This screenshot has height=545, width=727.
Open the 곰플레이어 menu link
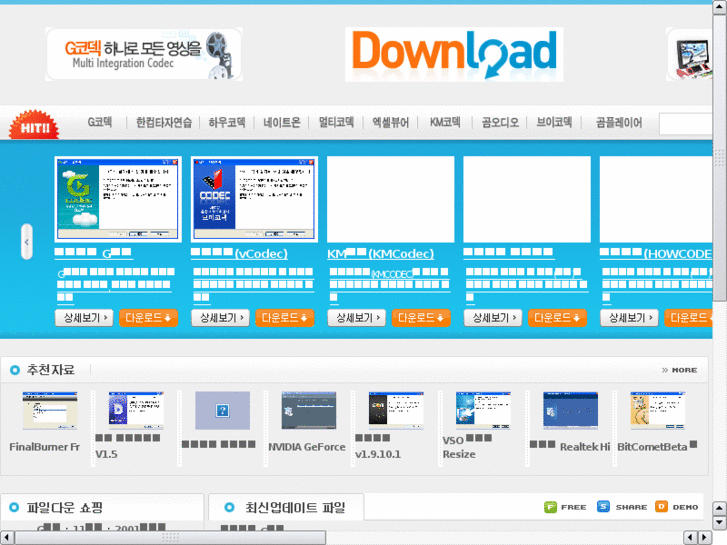619,122
